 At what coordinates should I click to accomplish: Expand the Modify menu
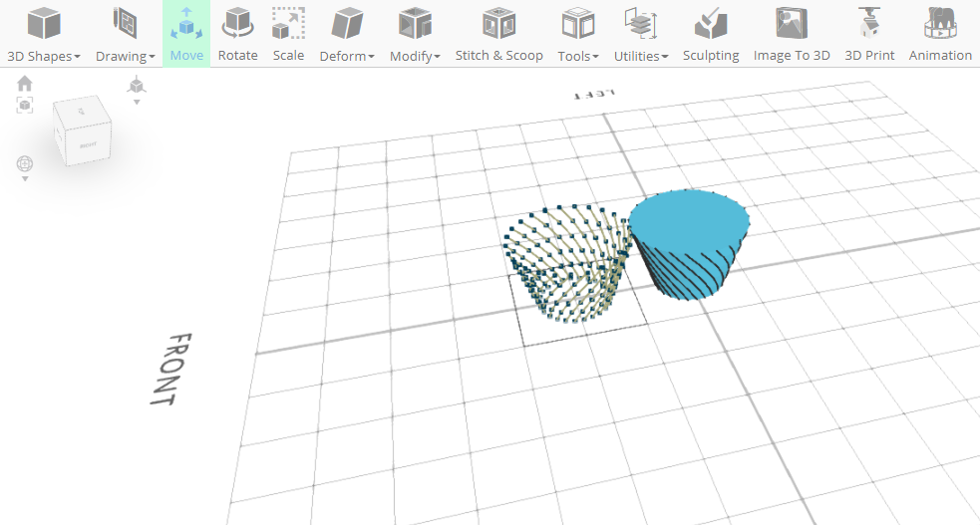[x=415, y=34]
